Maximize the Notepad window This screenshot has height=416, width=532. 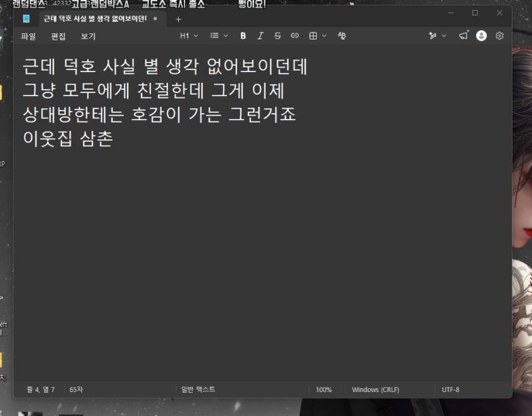(x=475, y=13)
